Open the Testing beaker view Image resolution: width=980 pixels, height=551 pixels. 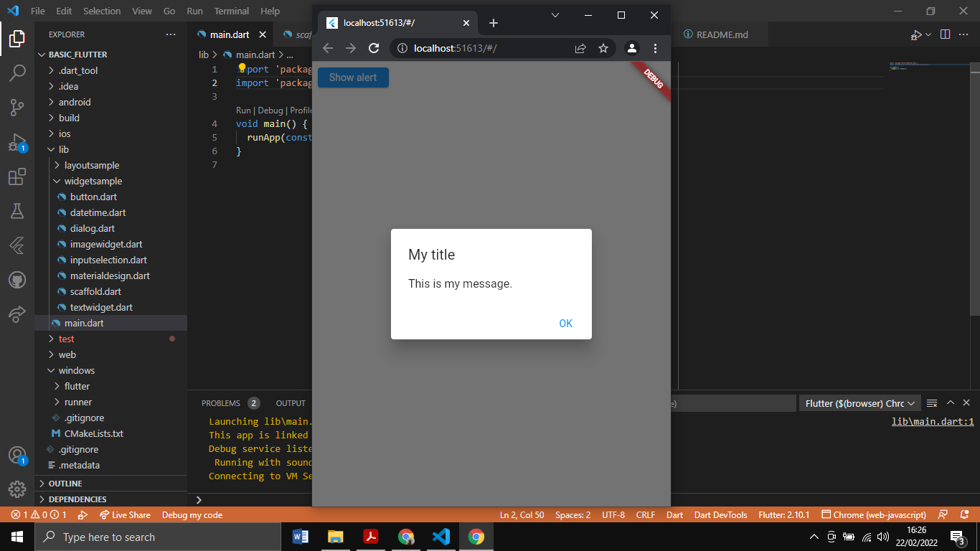coord(17,211)
